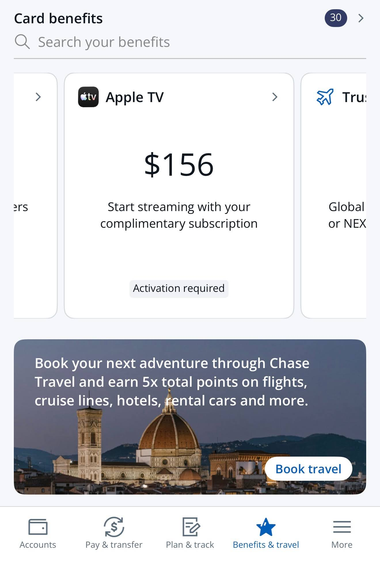Image resolution: width=380 pixels, height=588 pixels.
Task: Tap the Accounts wallet icon
Action: click(x=38, y=527)
